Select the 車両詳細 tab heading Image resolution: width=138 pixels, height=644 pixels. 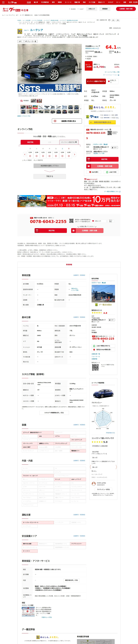coord(69,264)
